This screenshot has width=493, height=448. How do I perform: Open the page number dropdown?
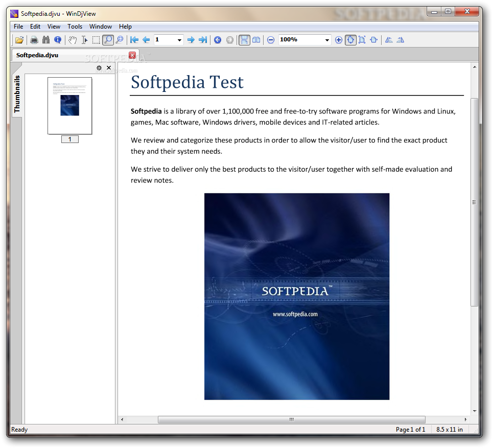179,40
